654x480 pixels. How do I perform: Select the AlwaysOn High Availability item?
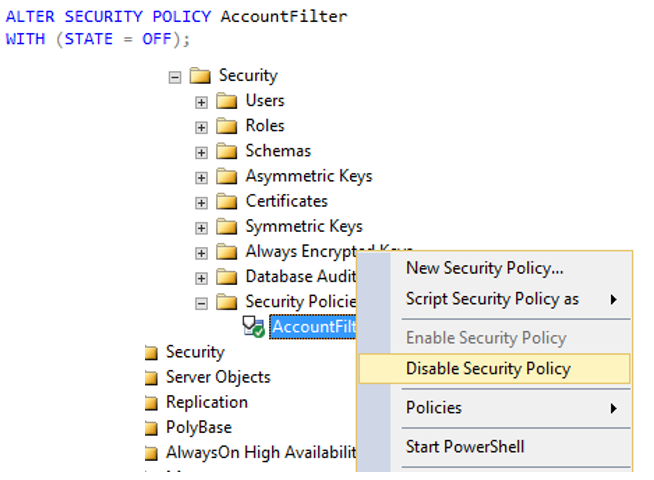[x=261, y=452]
